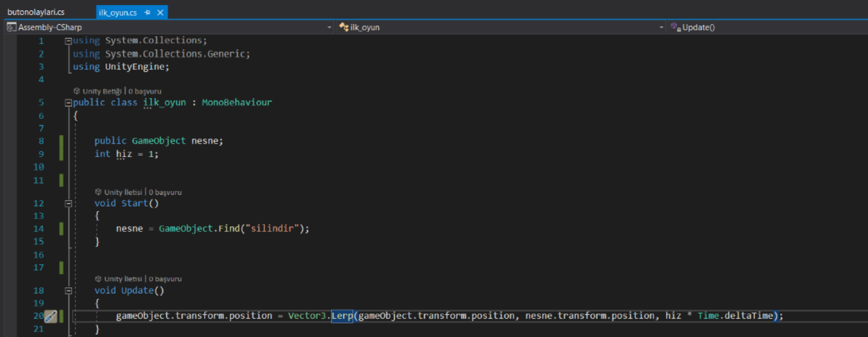The width and height of the screenshot is (868, 337).
Task: Open the ilk_oyun type dropdown
Action: 661,28
